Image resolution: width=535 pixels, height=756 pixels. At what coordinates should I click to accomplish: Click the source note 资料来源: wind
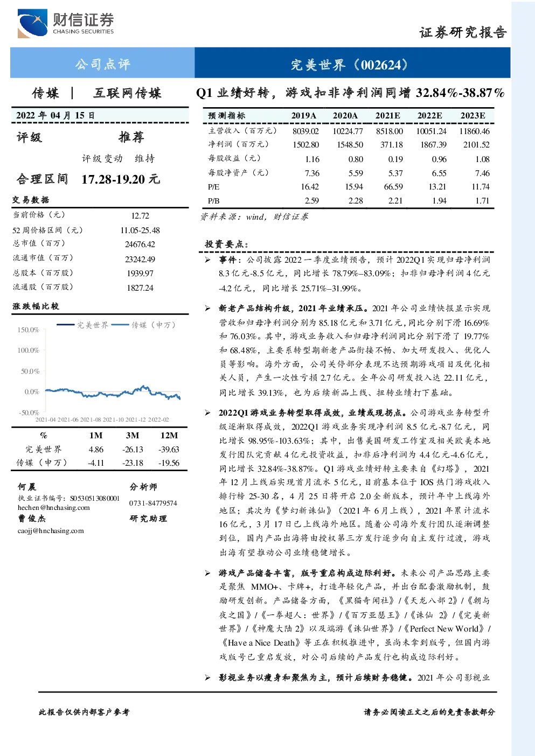click(254, 216)
